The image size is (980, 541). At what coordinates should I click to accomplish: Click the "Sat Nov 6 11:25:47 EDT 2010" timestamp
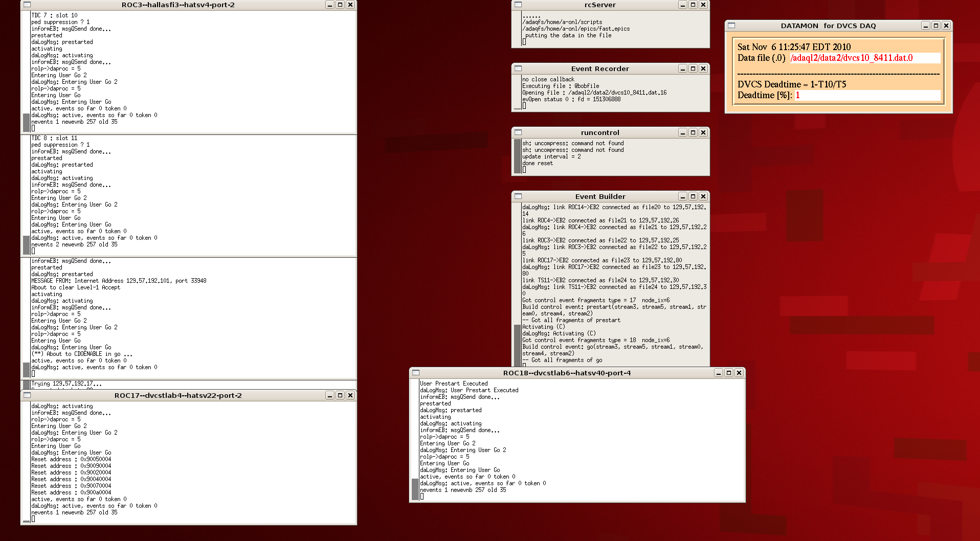pos(794,47)
